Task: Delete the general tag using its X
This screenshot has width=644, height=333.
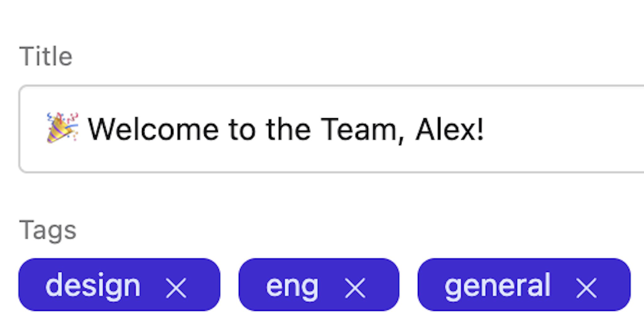Action: point(586,287)
